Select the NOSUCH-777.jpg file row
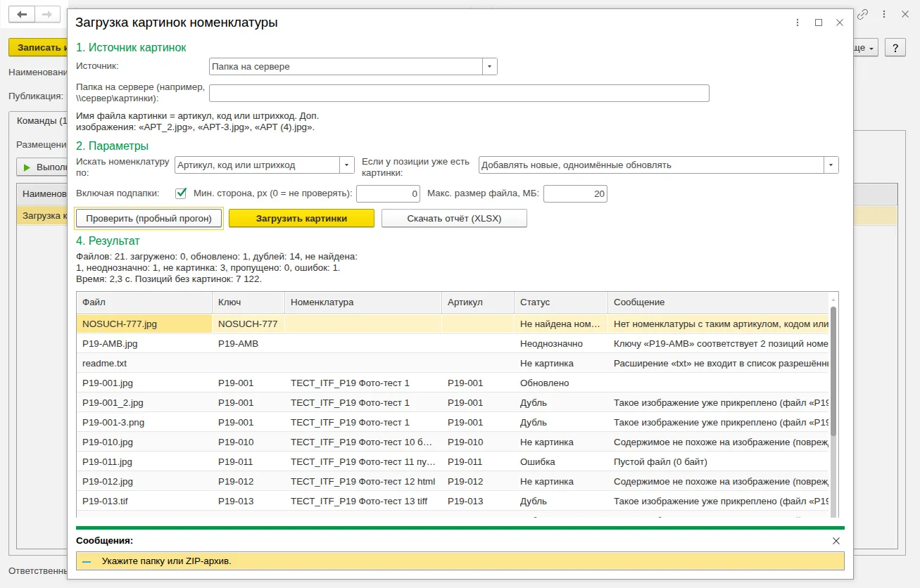920x588 pixels. (x=453, y=324)
